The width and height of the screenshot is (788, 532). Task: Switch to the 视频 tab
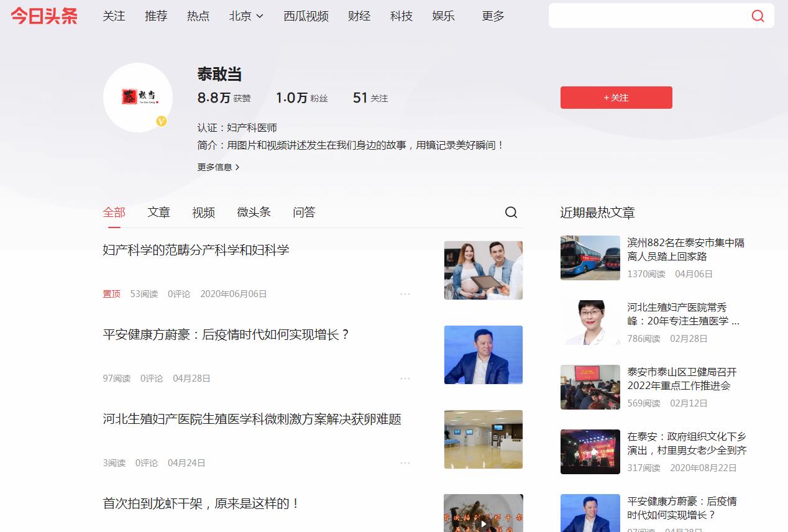tap(203, 213)
